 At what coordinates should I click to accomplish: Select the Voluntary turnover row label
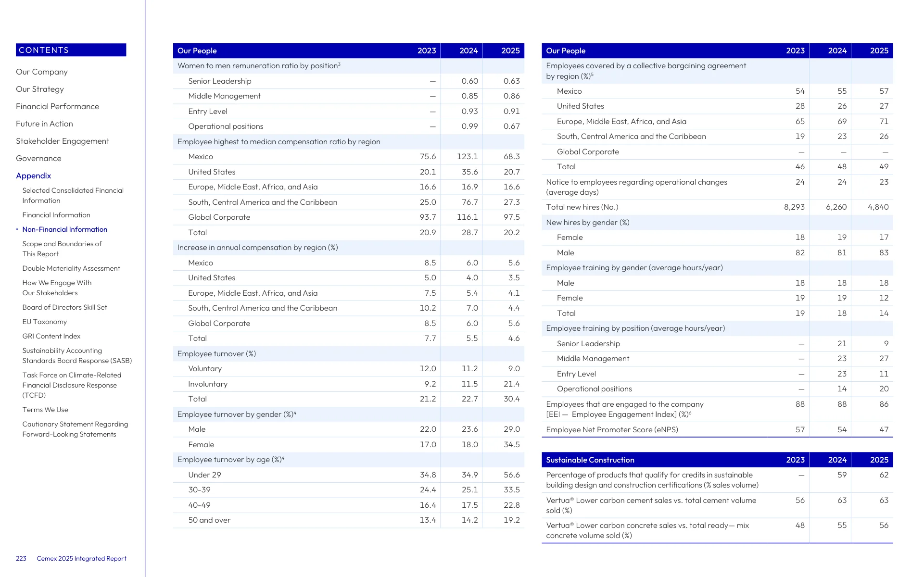pyautogui.click(x=205, y=369)
